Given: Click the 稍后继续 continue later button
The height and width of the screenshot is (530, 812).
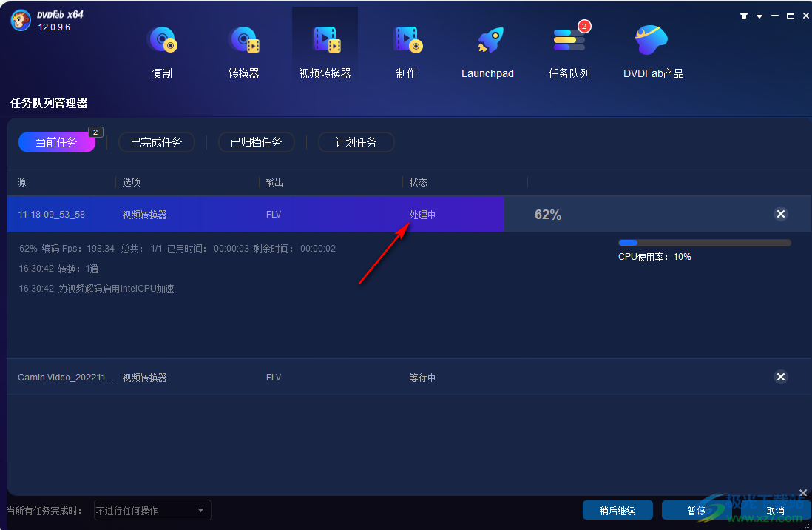Looking at the screenshot, I should [x=618, y=510].
